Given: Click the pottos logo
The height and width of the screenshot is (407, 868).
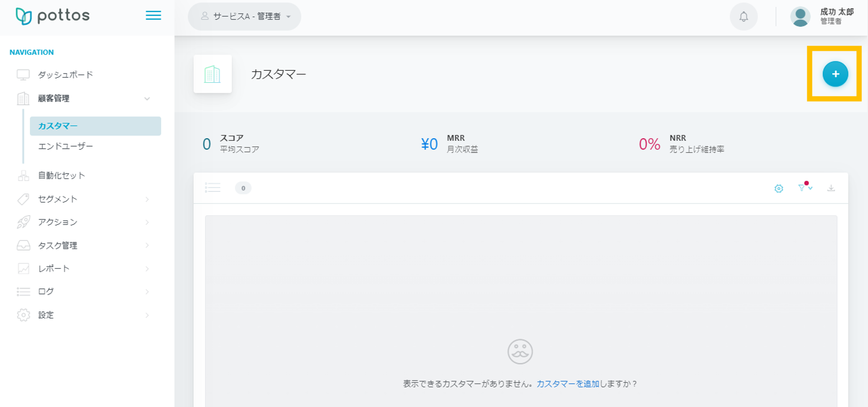Looking at the screenshot, I should (53, 16).
